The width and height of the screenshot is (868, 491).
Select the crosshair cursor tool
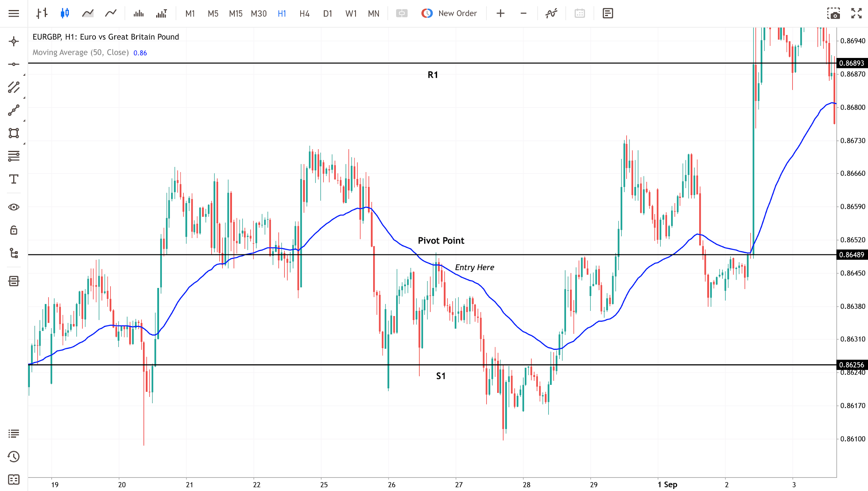pos(14,42)
